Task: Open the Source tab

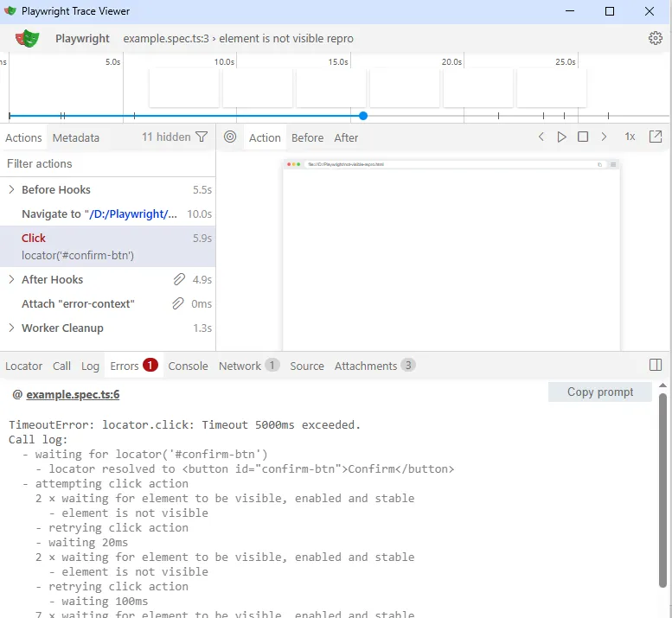Action: (307, 366)
